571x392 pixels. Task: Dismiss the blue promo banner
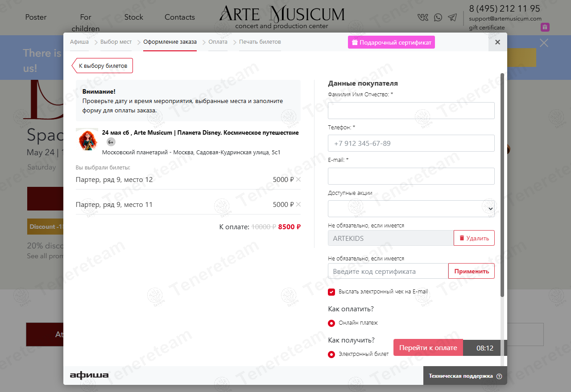pos(544,43)
